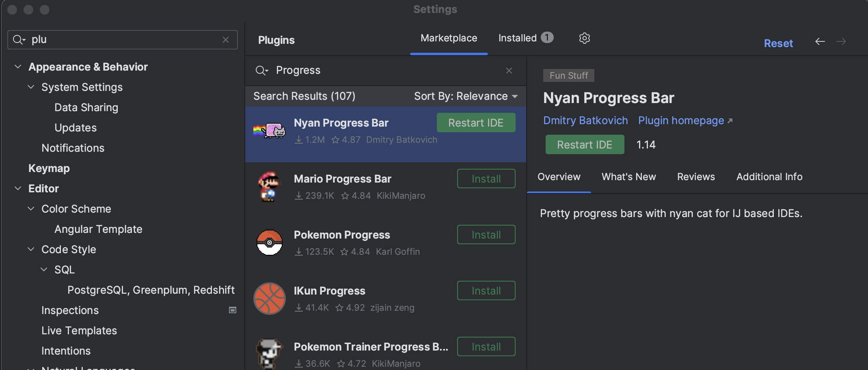Select Notifications in the tree

coord(73,148)
